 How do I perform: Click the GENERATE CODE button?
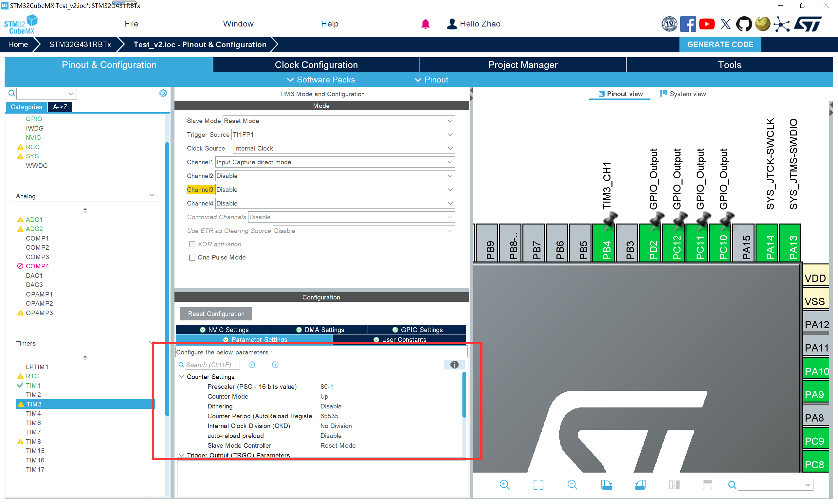coord(720,45)
